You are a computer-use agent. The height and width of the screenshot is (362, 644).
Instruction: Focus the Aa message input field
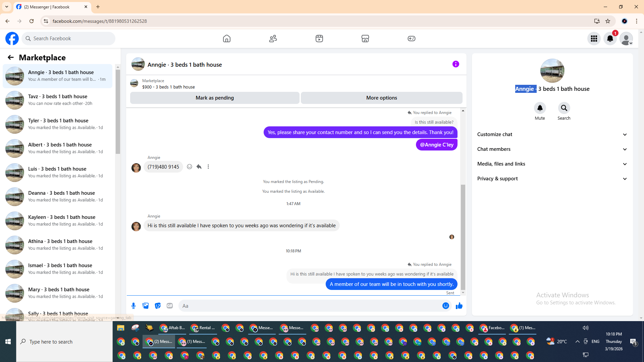pos(309,306)
